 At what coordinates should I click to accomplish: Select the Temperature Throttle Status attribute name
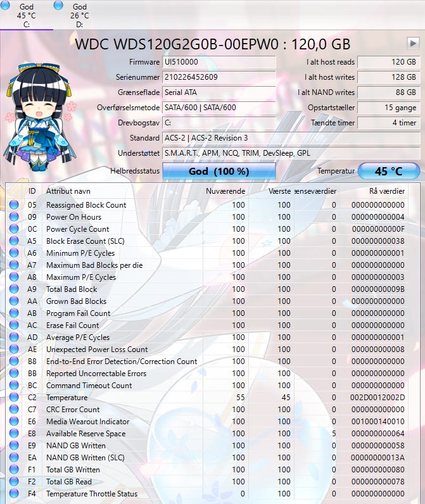click(x=92, y=494)
